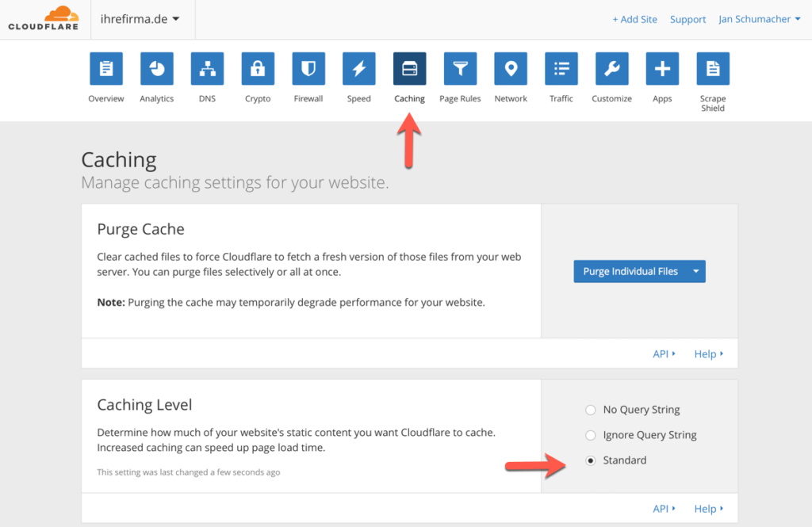
Task: Open the Scrape Shield tab
Action: click(x=712, y=69)
